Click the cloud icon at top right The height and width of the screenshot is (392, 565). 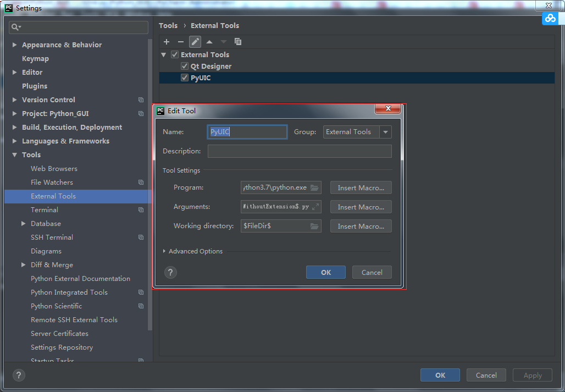[550, 18]
